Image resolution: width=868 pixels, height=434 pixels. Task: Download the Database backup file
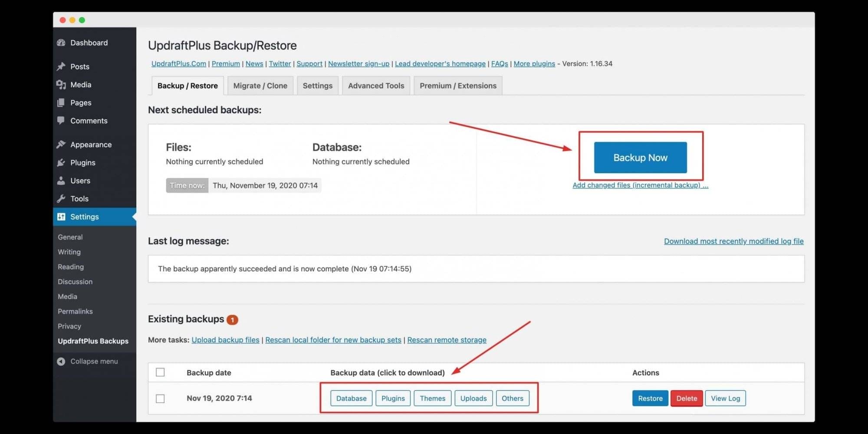coord(351,398)
